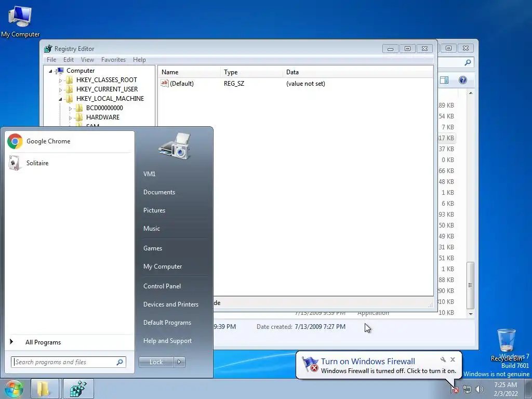The height and width of the screenshot is (399, 532).
Task: Click the Type column header
Action: pos(251,72)
